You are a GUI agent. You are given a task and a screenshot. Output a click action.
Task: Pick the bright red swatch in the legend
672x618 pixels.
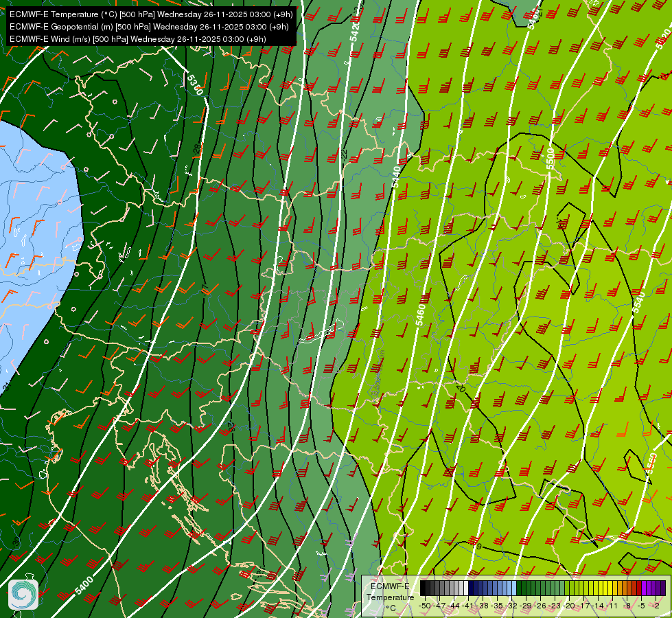(640, 588)
